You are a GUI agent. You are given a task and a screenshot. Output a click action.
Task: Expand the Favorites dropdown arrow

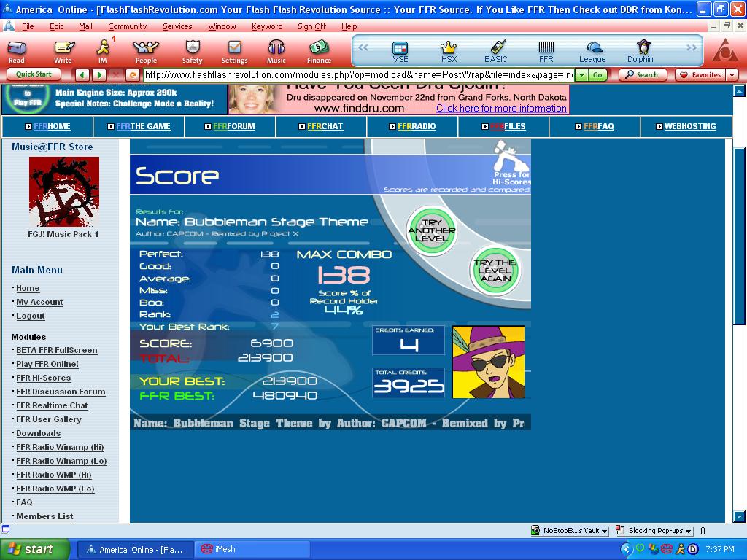(x=732, y=75)
